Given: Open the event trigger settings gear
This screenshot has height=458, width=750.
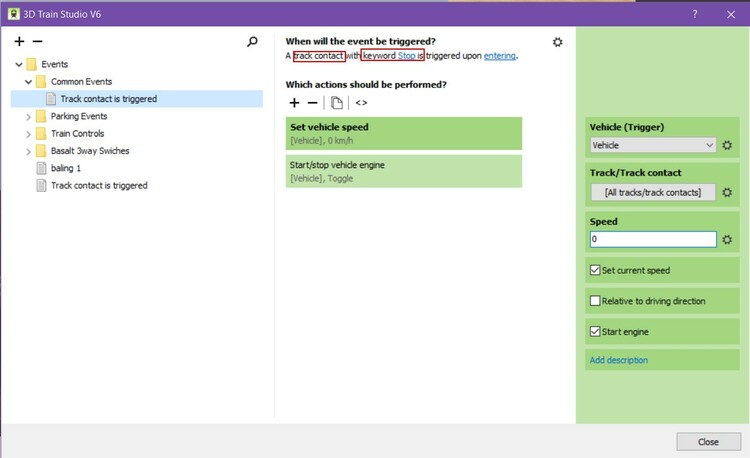Looking at the screenshot, I should [x=557, y=42].
